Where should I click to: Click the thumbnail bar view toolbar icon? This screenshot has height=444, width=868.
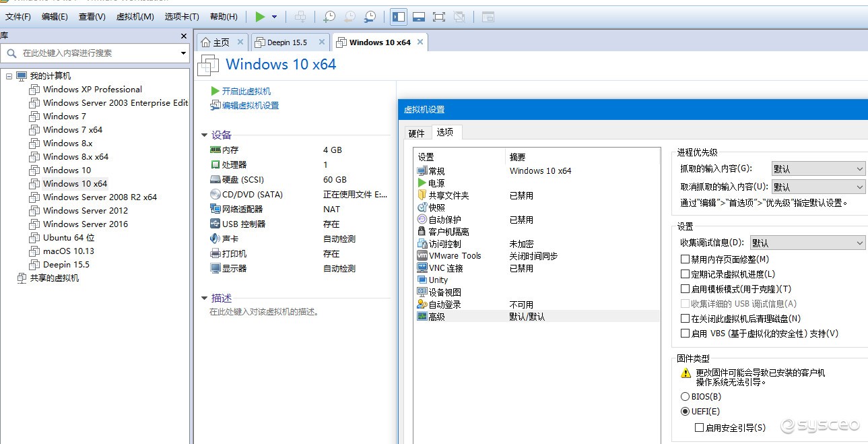(418, 17)
